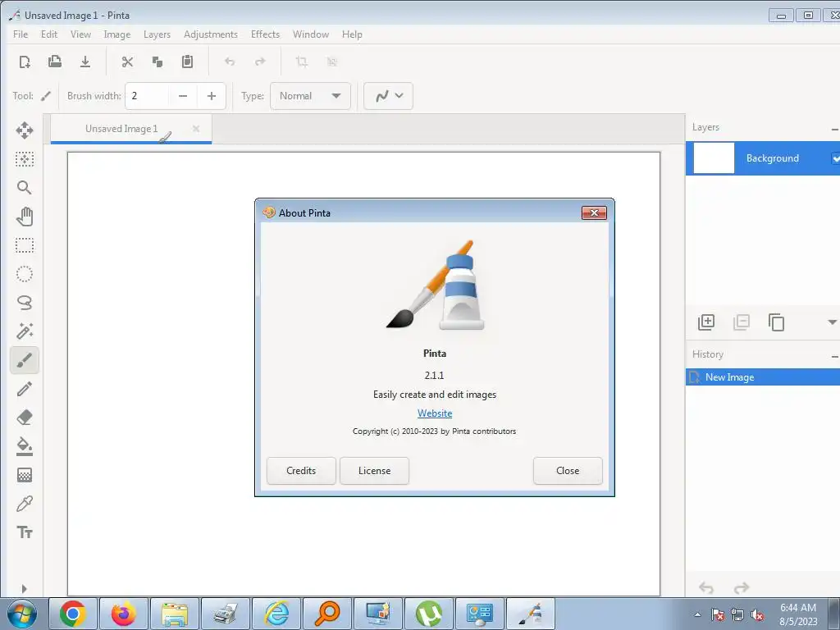840x630 pixels.
Task: Decrease brush width with minus button
Action: [183, 96]
